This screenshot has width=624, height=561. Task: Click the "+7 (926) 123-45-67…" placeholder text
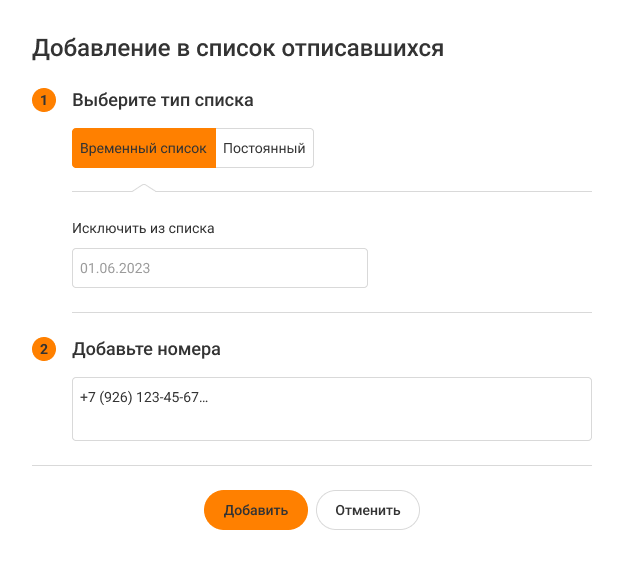(144, 397)
